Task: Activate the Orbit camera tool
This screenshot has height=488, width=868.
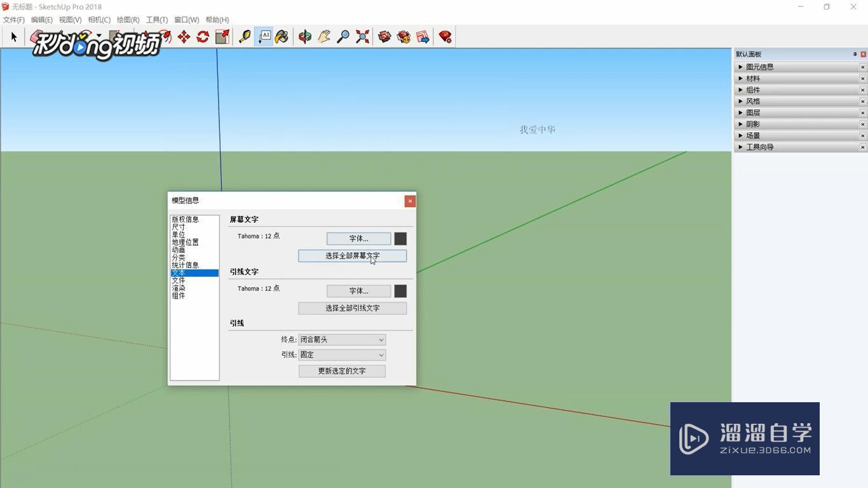Action: (305, 37)
